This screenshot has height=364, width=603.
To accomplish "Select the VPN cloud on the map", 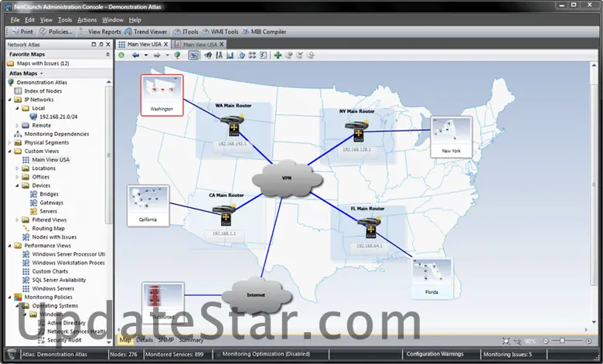I will point(287,179).
